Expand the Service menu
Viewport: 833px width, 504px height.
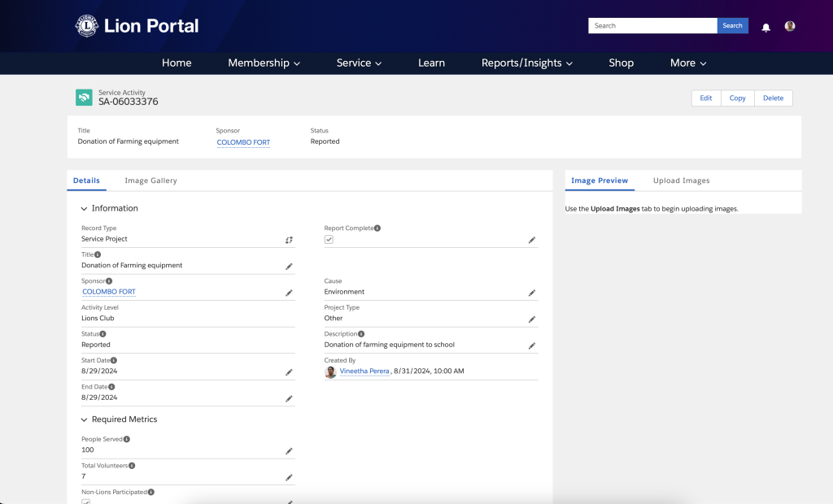[359, 63]
